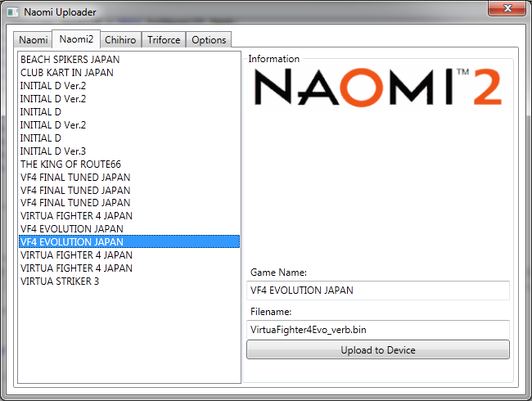Click the Naomi Uploader title bar icon
The height and width of the screenshot is (401, 532).
[13, 12]
